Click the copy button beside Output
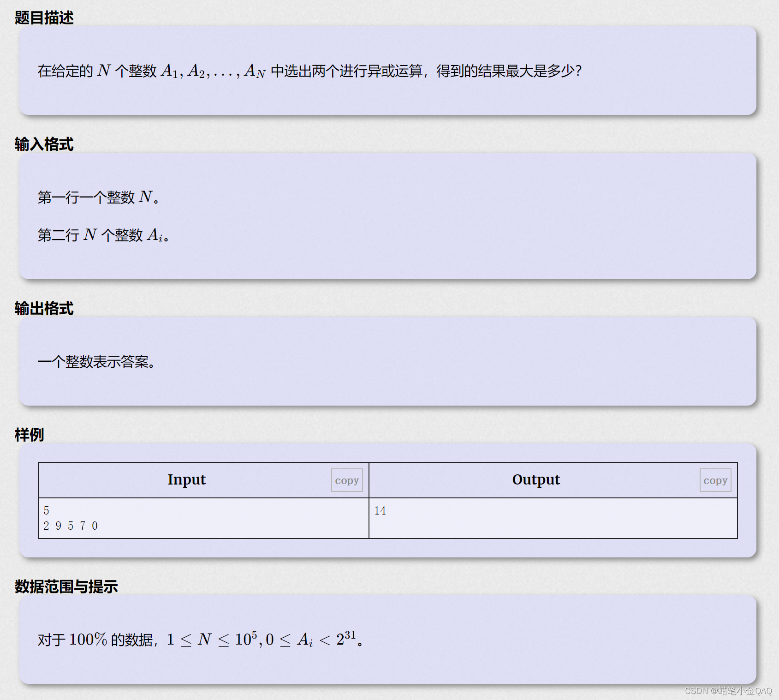 715,480
